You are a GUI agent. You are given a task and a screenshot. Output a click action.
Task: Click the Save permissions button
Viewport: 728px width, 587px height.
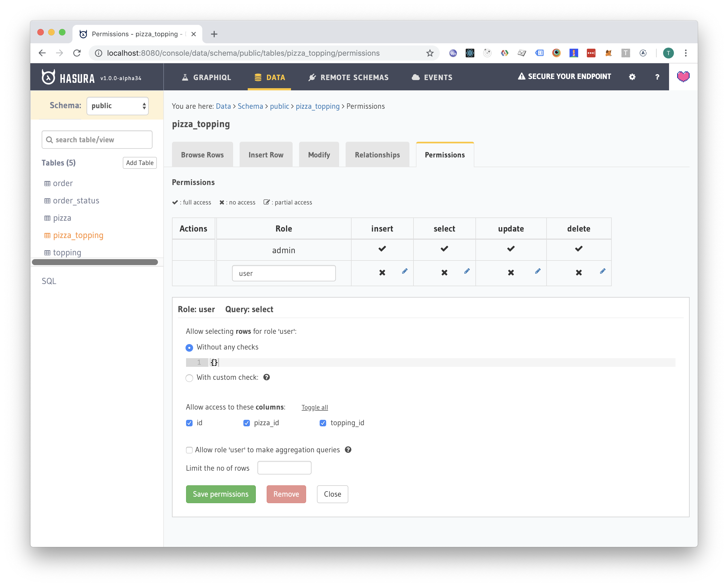221,494
